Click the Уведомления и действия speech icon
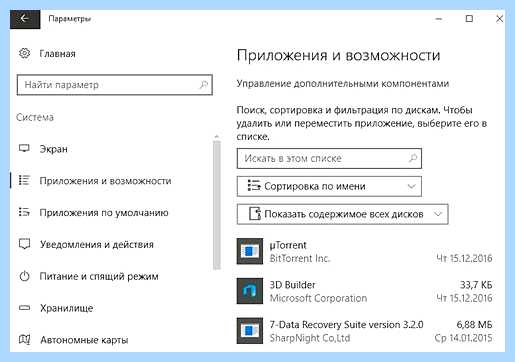Image resolution: width=515 pixels, height=362 pixels. (24, 244)
